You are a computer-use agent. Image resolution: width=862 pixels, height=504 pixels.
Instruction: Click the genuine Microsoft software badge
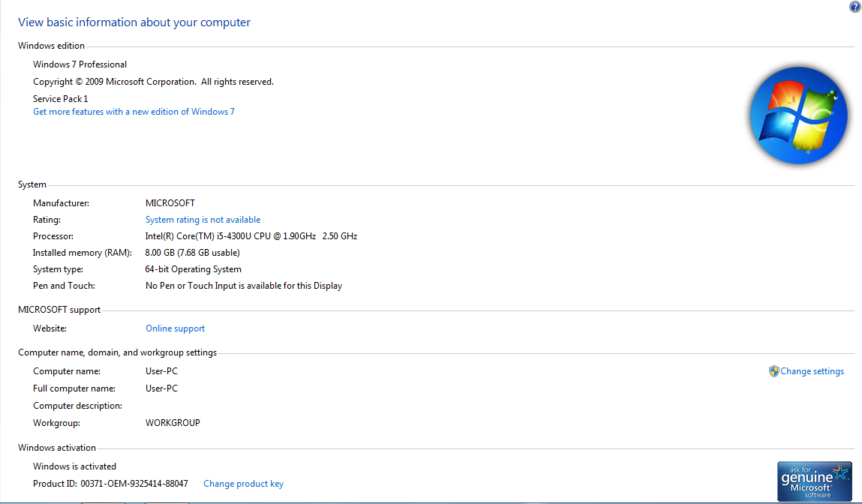[x=814, y=481]
